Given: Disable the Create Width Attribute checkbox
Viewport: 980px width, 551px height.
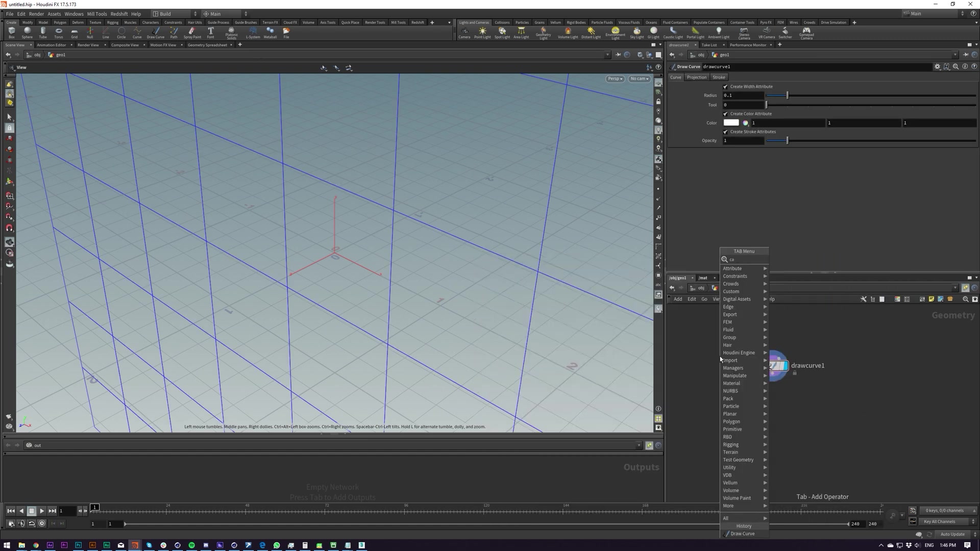Looking at the screenshot, I should tap(725, 86).
